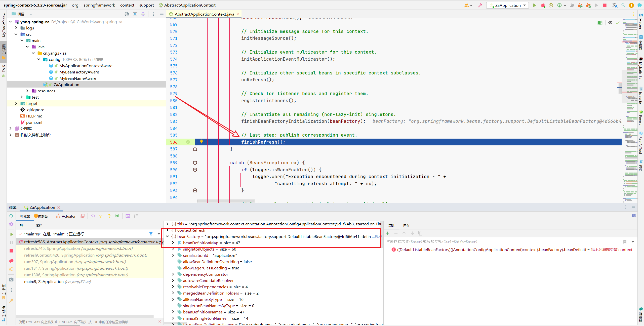Click the Step Out yellow up arrow
Image resolution: width=644 pixels, height=326 pixels.
pyautogui.click(x=109, y=216)
